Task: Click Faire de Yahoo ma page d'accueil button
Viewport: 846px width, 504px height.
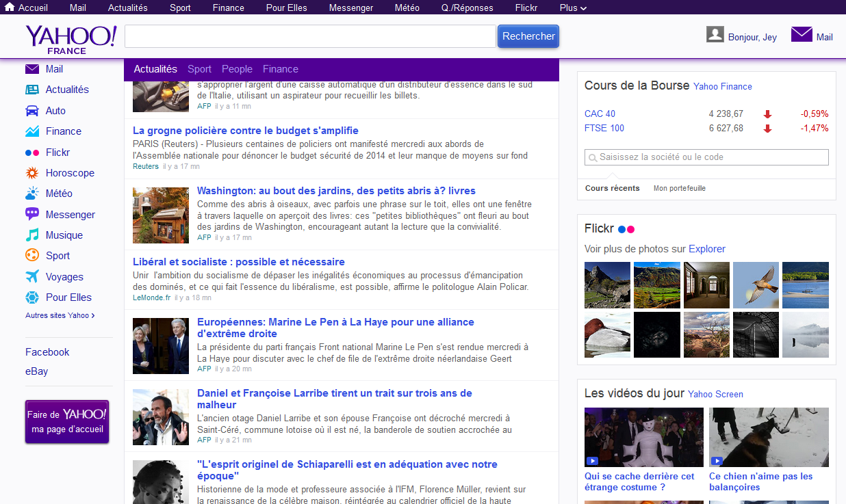Action: [67, 422]
